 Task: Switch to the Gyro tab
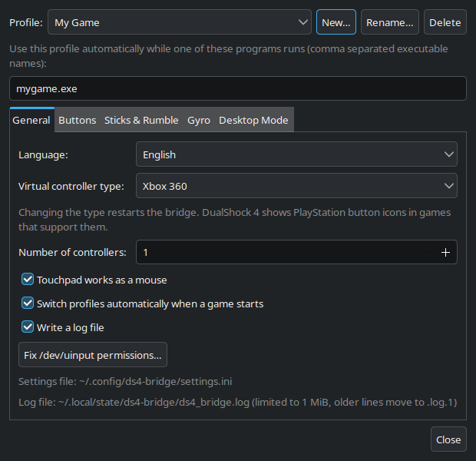pos(199,120)
